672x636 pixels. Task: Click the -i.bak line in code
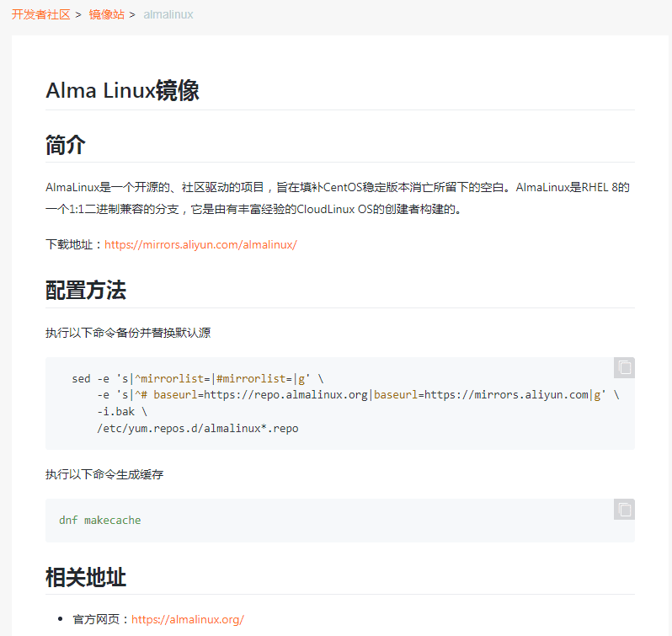pos(122,411)
